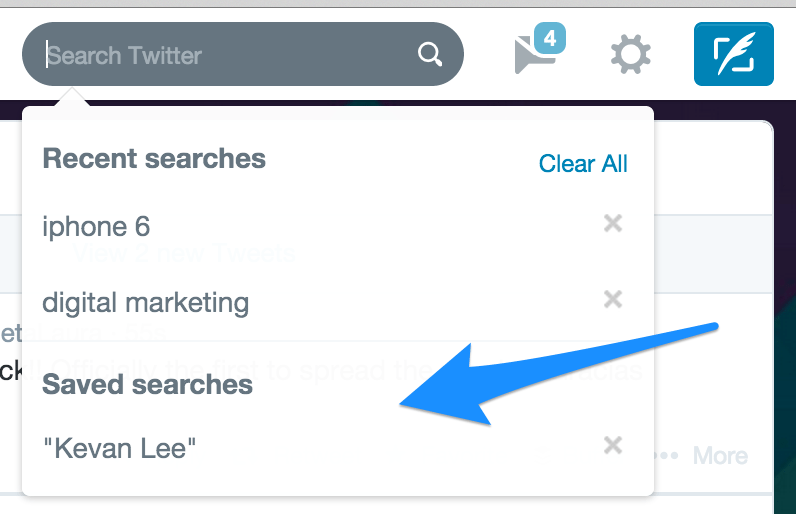
Task: Clear All recent searches
Action: click(583, 163)
